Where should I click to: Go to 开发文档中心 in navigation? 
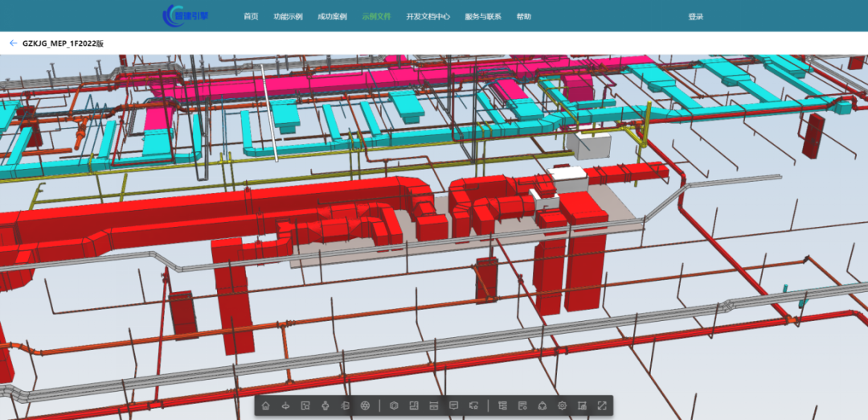pos(428,17)
